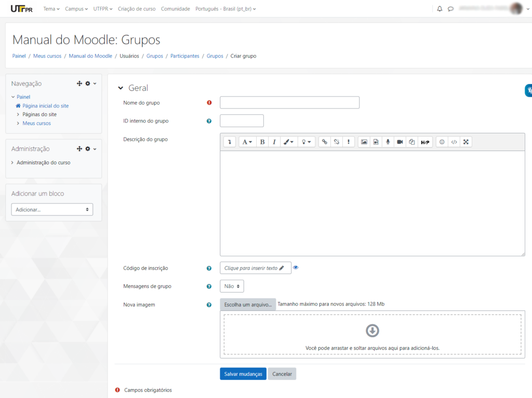Screen dimensions: 532x398
Task: Open manage files icon in the editor
Action: (x=412, y=142)
